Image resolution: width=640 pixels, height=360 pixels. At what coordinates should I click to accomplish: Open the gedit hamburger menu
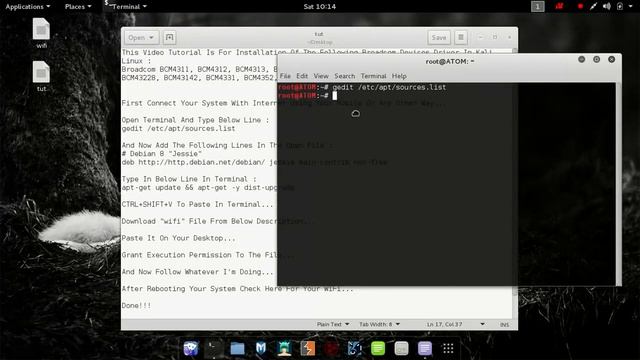[461, 38]
